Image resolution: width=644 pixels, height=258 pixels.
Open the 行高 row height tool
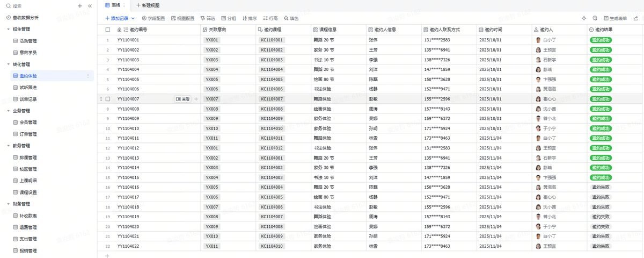pyautogui.click(x=270, y=18)
